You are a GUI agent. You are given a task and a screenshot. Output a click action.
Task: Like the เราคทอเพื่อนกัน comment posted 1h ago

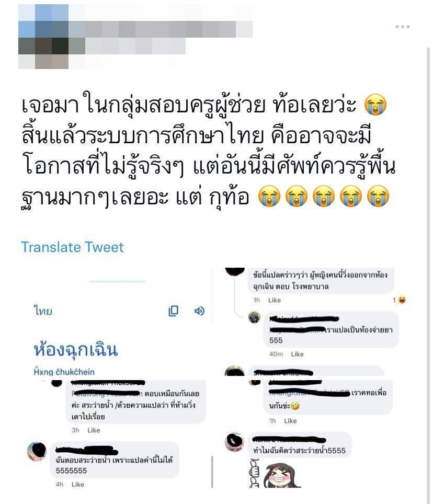click(290, 421)
